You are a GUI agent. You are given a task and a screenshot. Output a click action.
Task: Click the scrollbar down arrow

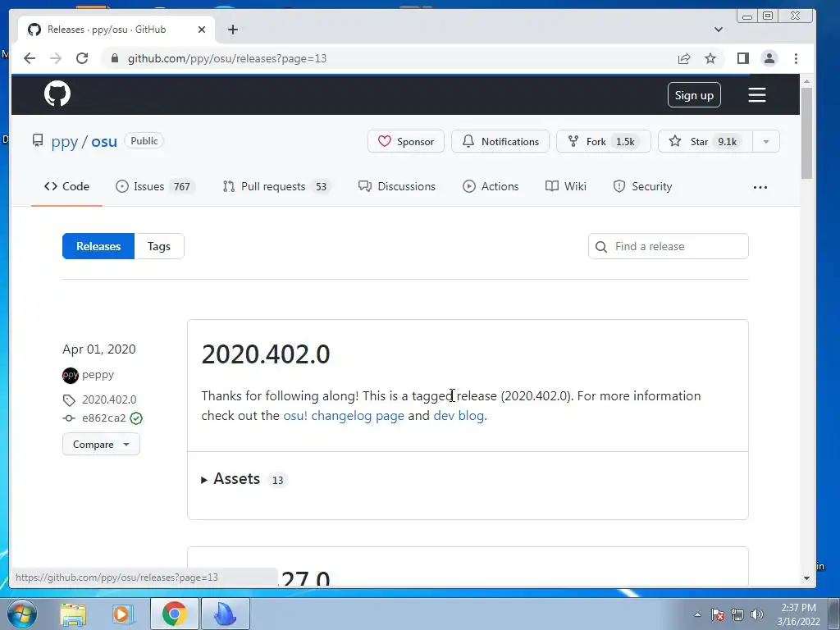[x=807, y=578]
